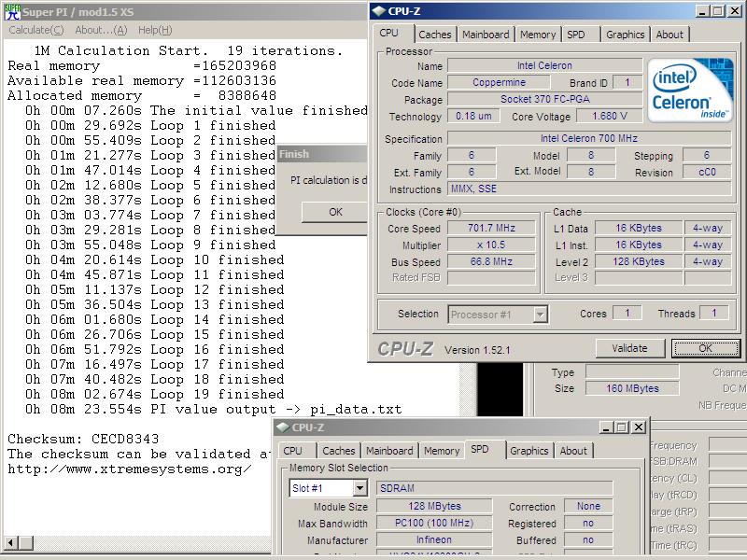The width and height of the screenshot is (747, 560).
Task: Click the xtremesystems.org URL line
Action: coord(130,469)
